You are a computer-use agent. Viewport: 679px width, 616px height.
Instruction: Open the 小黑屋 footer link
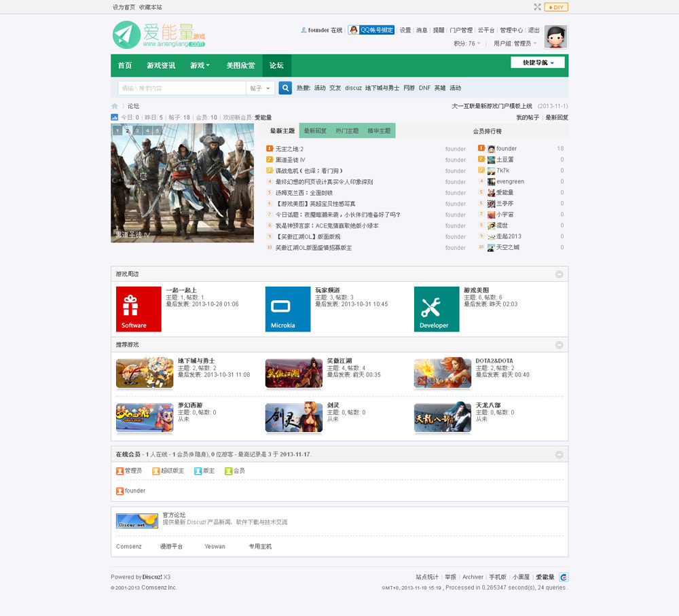521,577
